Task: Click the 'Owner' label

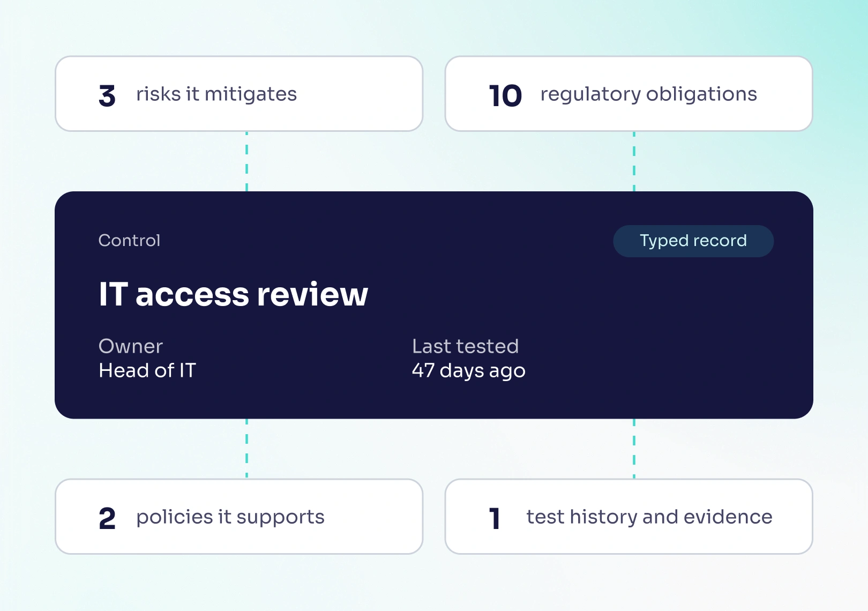Action: click(x=131, y=346)
